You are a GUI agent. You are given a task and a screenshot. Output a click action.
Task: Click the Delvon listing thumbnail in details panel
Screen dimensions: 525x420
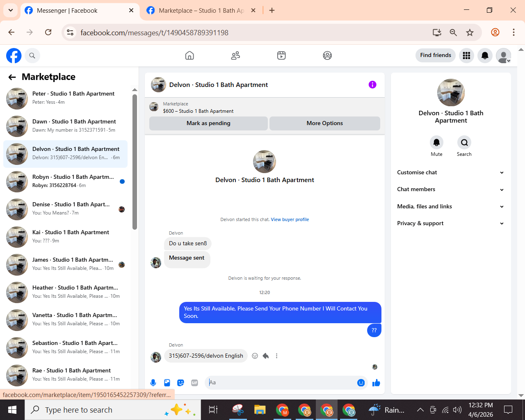451,93
